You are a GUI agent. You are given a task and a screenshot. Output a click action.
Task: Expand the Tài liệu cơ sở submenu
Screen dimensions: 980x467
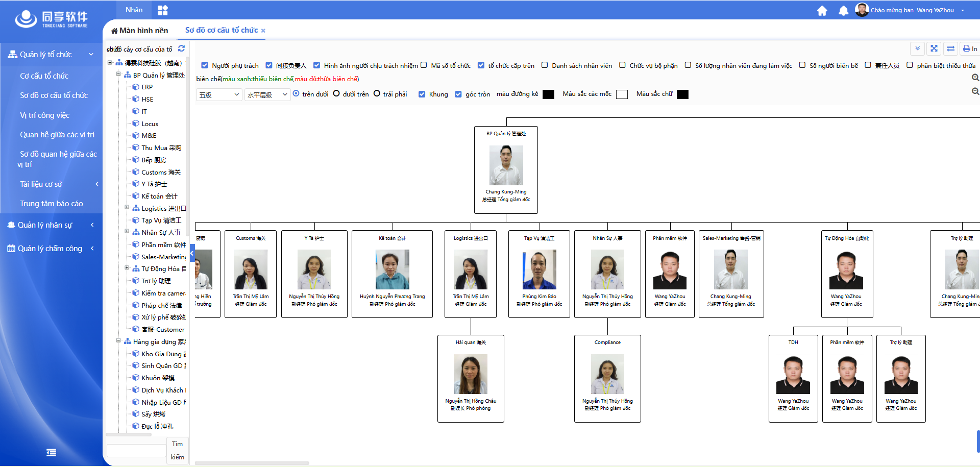point(97,184)
